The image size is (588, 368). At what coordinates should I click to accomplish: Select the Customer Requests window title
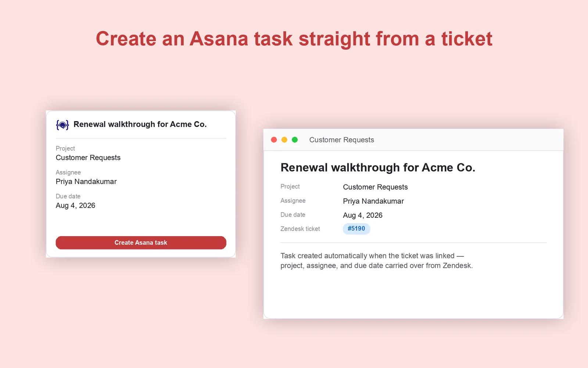click(341, 140)
